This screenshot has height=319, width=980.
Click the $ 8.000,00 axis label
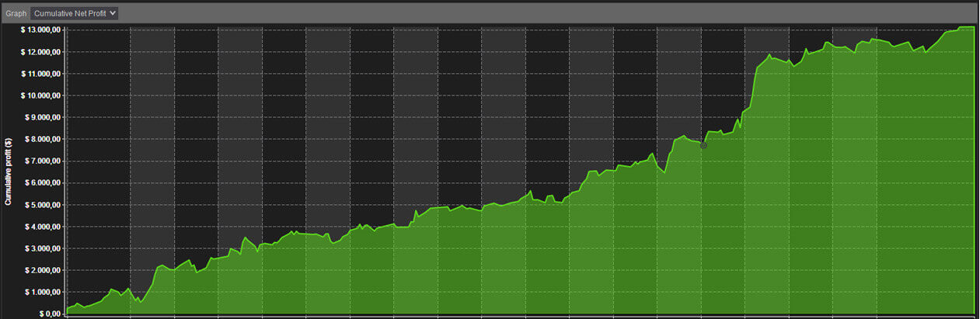(x=44, y=140)
